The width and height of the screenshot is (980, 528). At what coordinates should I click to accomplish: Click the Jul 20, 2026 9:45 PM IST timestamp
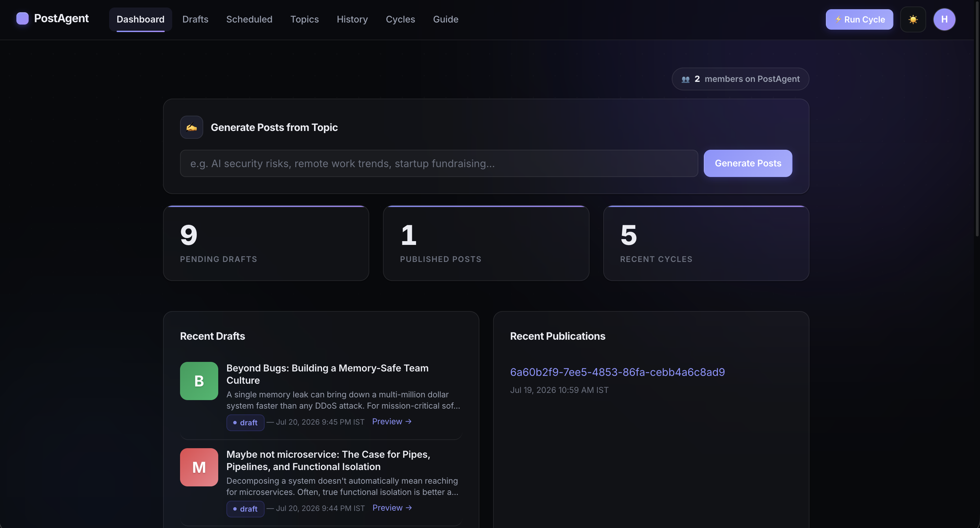click(x=320, y=422)
